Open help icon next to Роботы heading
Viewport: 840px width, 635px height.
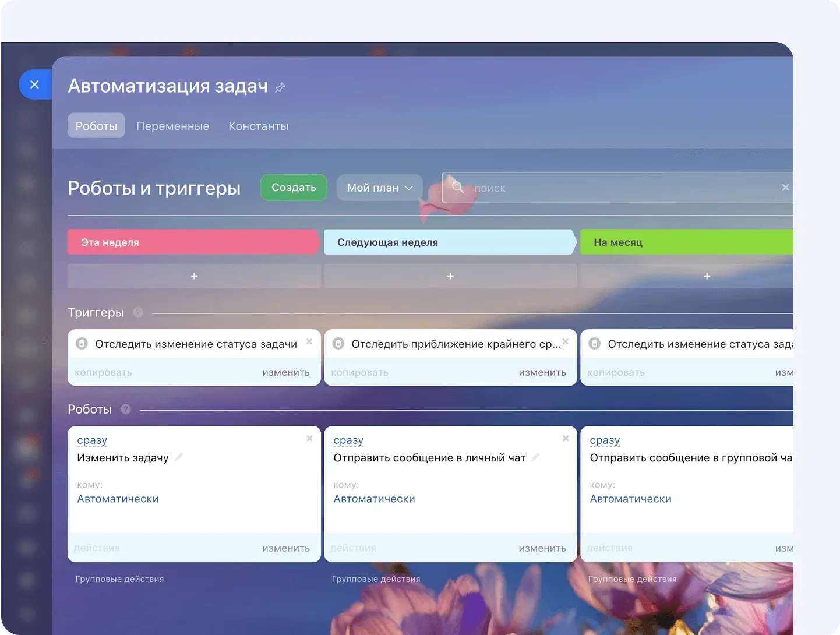[x=126, y=409]
